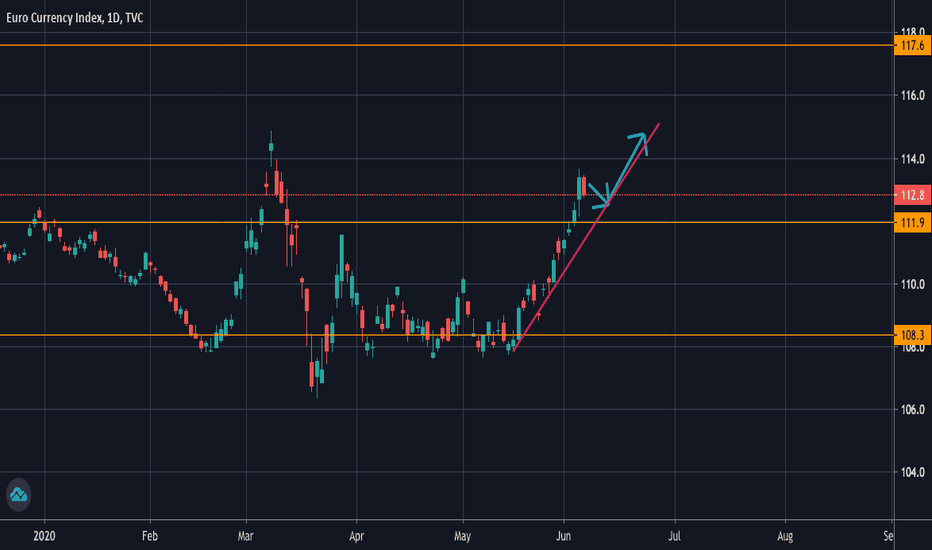932x550 pixels.
Task: Click the May label on time axis
Action: tap(462, 536)
